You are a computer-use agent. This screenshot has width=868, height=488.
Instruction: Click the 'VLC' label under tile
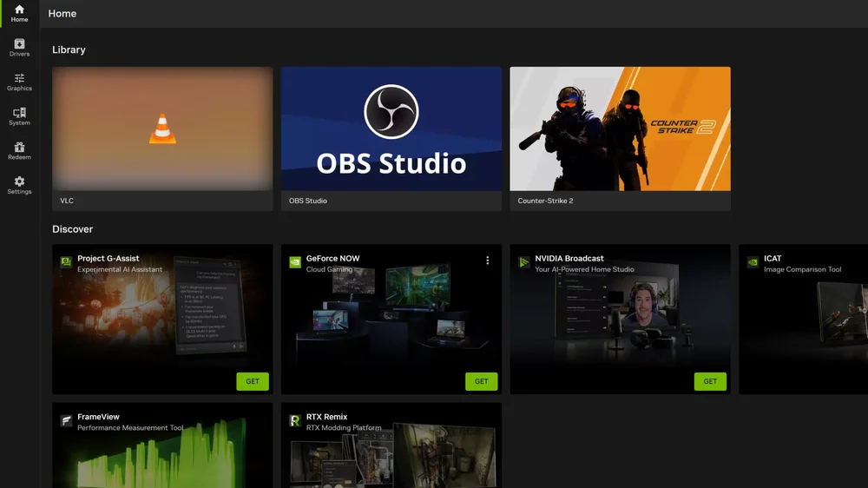(x=67, y=201)
